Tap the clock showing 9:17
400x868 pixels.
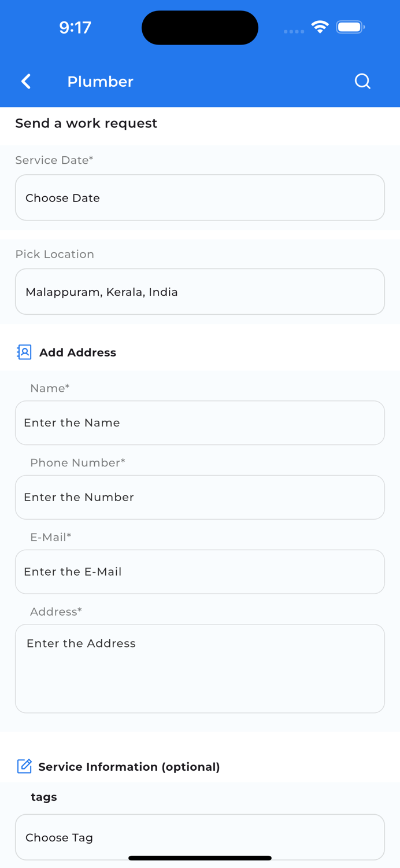click(75, 27)
